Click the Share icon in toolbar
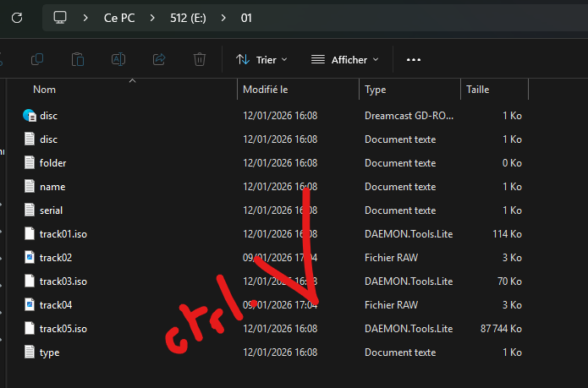The image size is (588, 388). (159, 59)
